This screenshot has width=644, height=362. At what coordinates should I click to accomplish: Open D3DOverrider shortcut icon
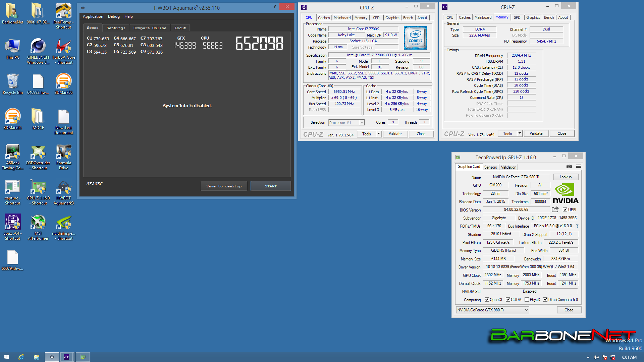pyautogui.click(x=38, y=157)
